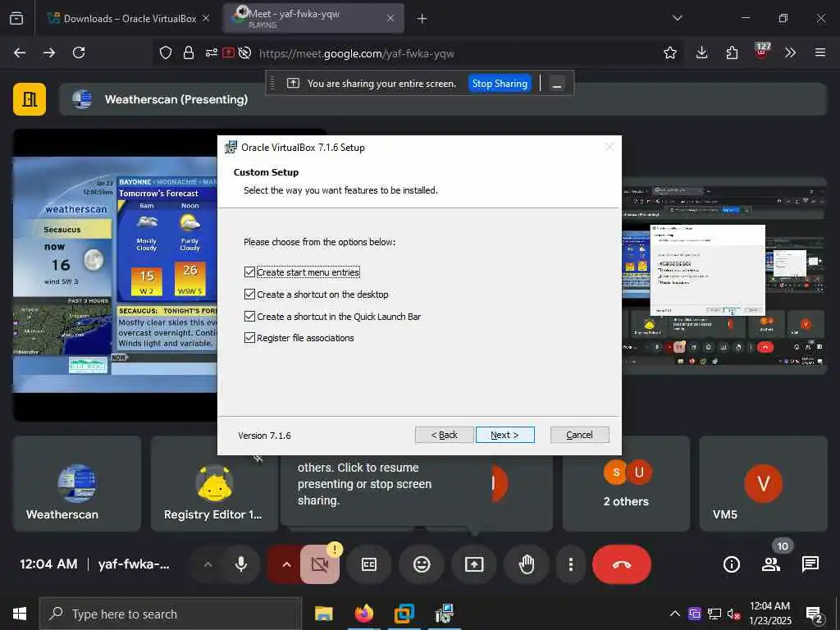Viewport: 840px width, 630px height.
Task: Go Back in VirtualBox Setup
Action: tap(444, 435)
